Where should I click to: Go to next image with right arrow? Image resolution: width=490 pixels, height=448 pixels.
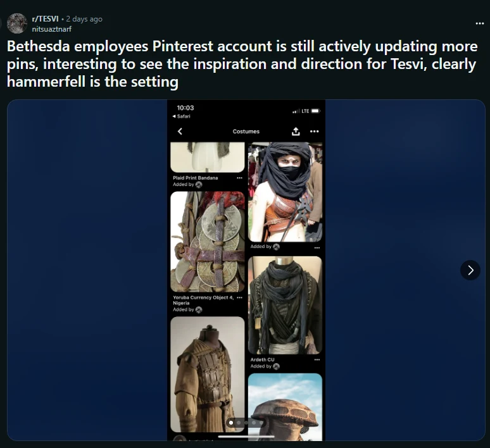click(x=470, y=270)
